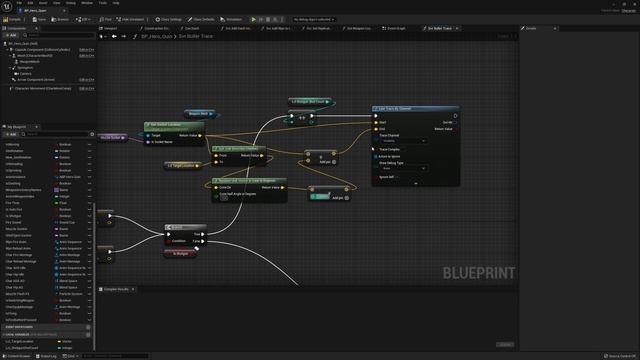Select Character Movement component
Viewport: 640px width, 360px height.
[43, 88]
